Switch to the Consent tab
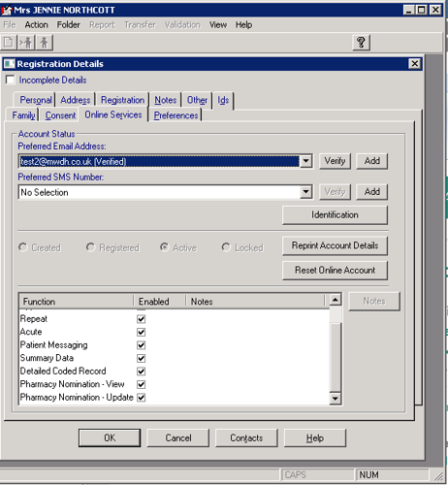Viewport: 448px width, 485px height. 60,115
